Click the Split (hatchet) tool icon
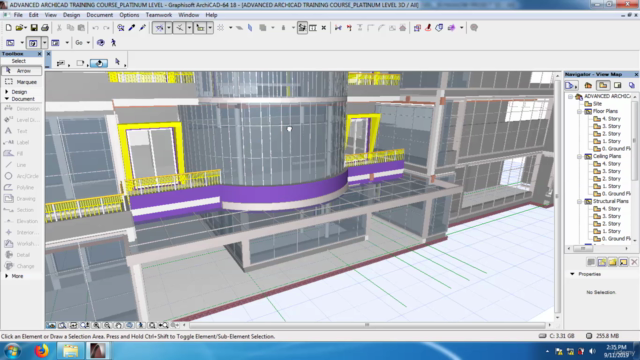Viewport: 640px width, 360px height. click(x=349, y=28)
